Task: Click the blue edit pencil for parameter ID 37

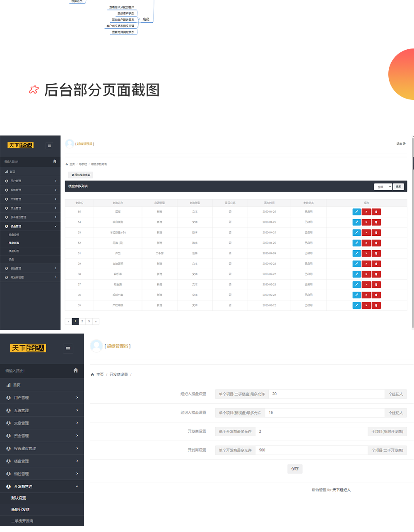Action: pyautogui.click(x=356, y=285)
